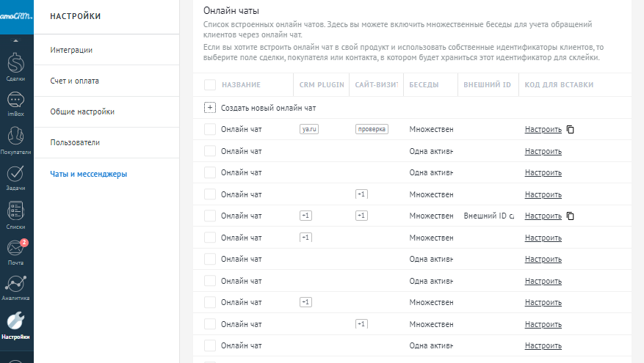Open the Списки (Lists) icon
The height and width of the screenshot is (363, 644).
click(15, 213)
